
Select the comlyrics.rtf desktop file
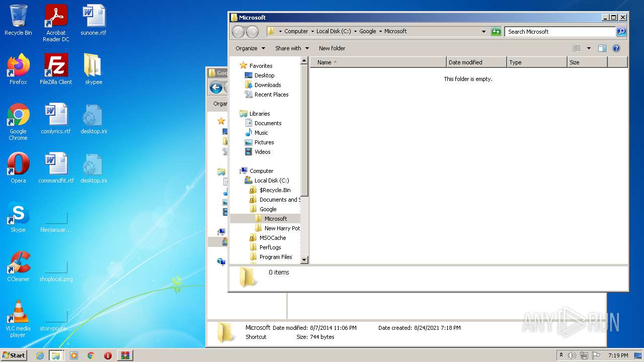pos(56,119)
